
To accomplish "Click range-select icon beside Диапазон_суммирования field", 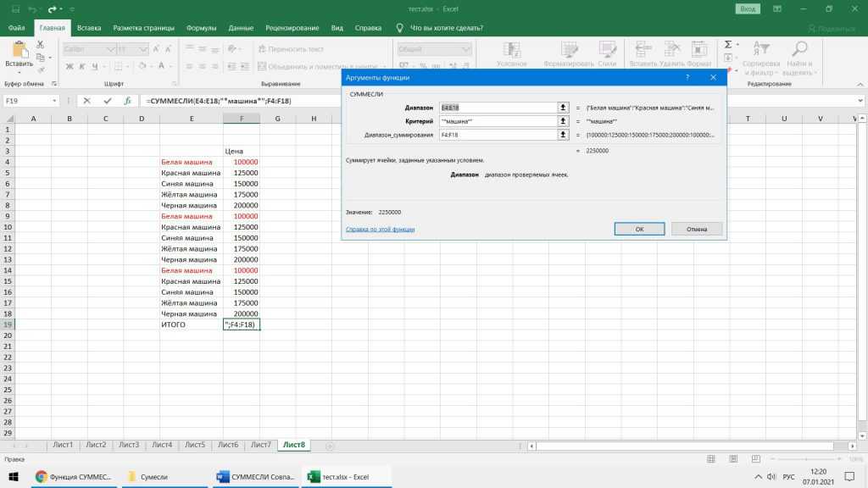I will pos(563,135).
